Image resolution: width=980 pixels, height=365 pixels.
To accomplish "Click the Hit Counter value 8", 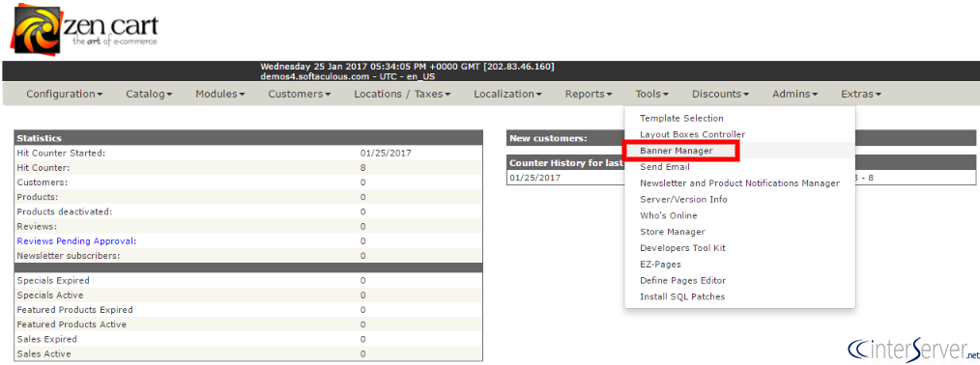I will pos(362,168).
